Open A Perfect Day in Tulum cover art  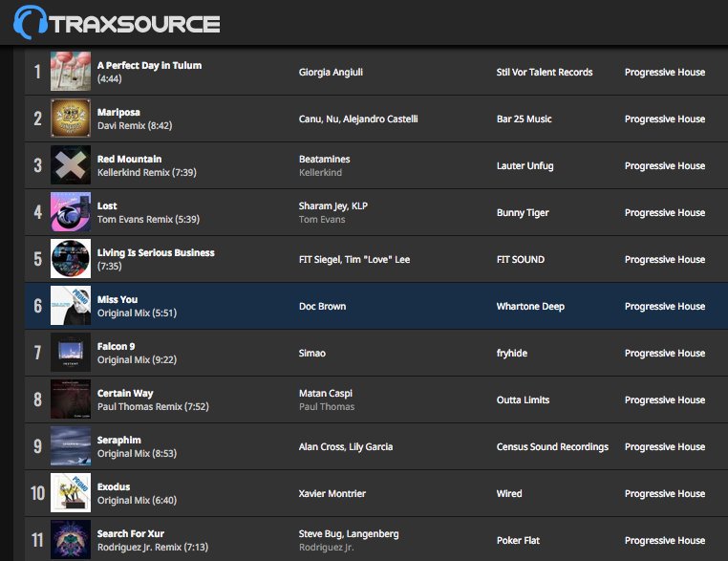pyautogui.click(x=71, y=71)
